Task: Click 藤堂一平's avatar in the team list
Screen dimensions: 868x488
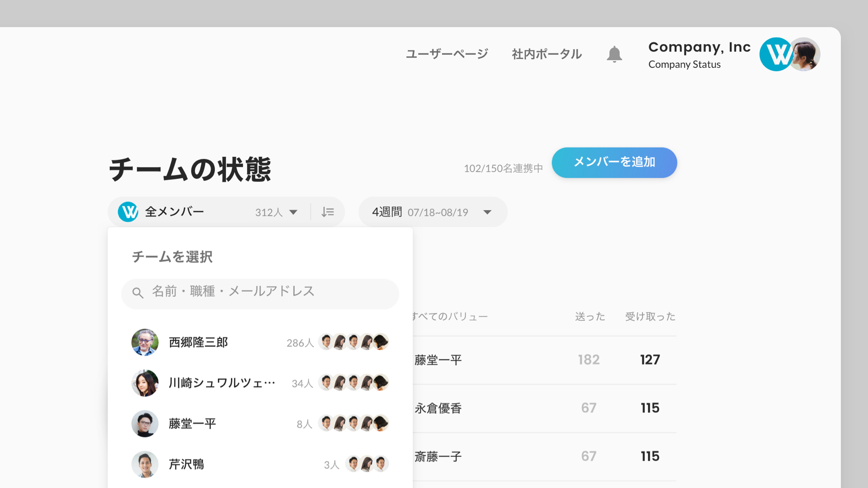Action: pyautogui.click(x=145, y=423)
